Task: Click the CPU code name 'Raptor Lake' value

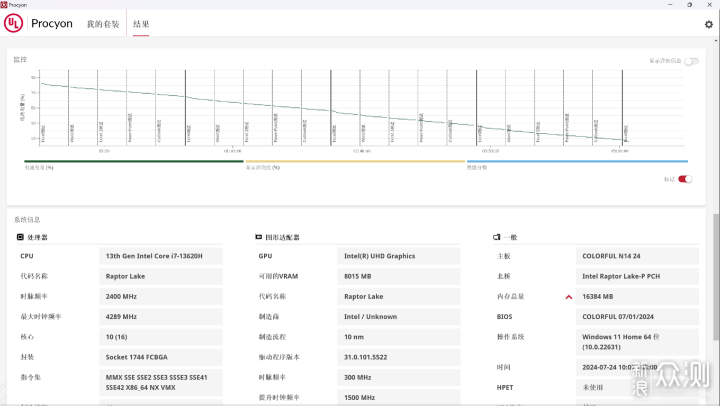Action: pyautogui.click(x=161, y=276)
